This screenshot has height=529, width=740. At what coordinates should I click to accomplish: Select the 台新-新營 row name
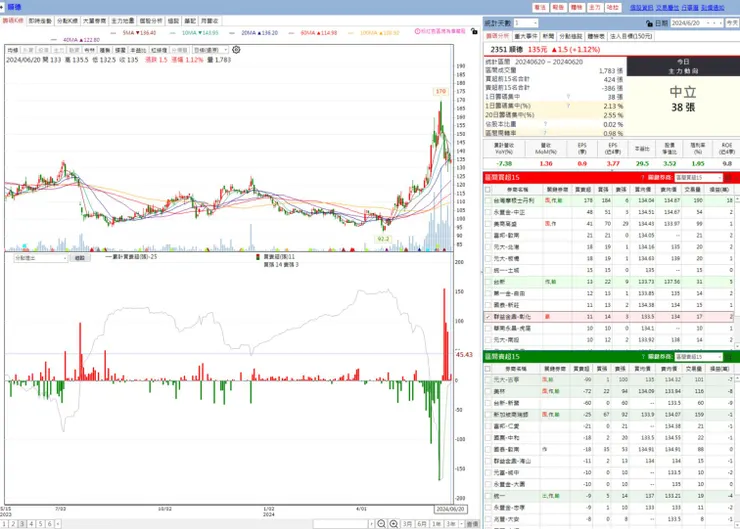click(x=506, y=403)
